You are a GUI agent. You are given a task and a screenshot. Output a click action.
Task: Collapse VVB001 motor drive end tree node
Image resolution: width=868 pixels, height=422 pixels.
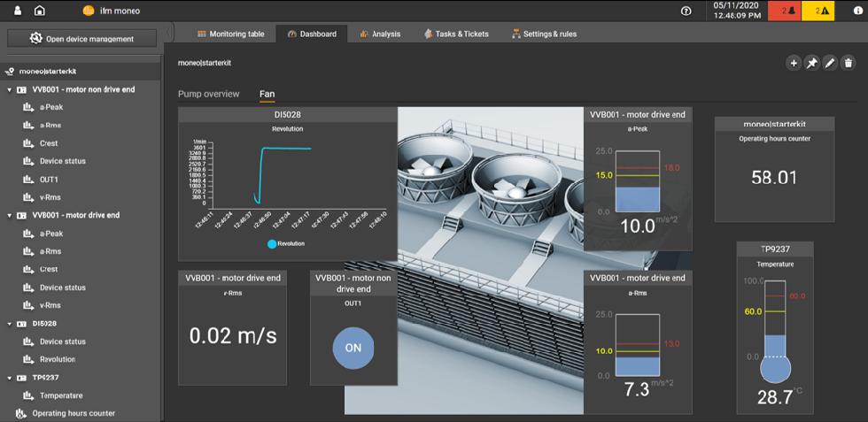(10, 216)
